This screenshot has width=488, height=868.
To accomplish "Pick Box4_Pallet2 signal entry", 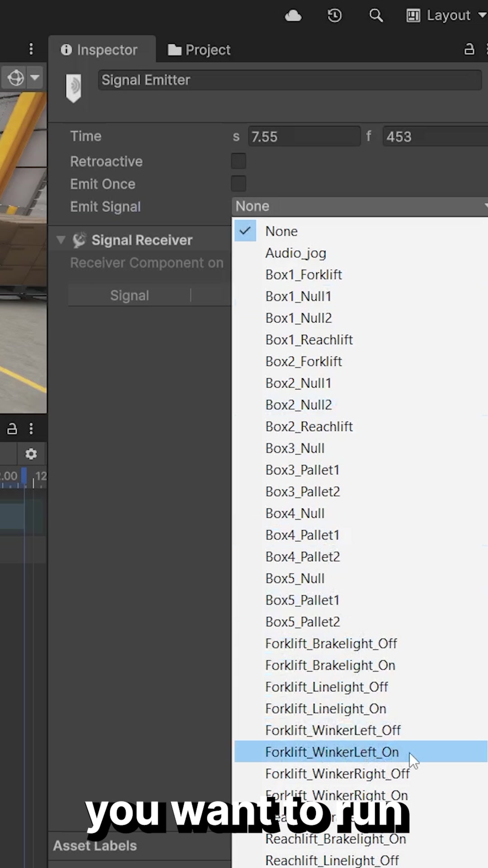I will [x=361, y=557].
